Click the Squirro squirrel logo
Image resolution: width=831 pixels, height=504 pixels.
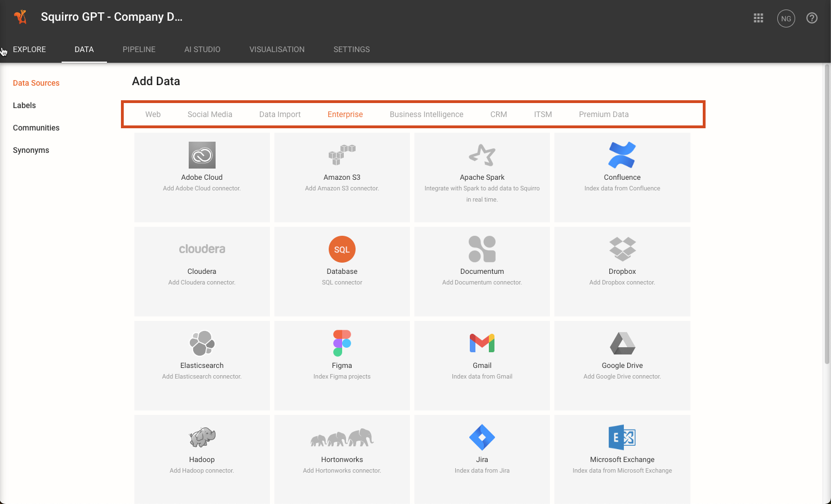21,17
